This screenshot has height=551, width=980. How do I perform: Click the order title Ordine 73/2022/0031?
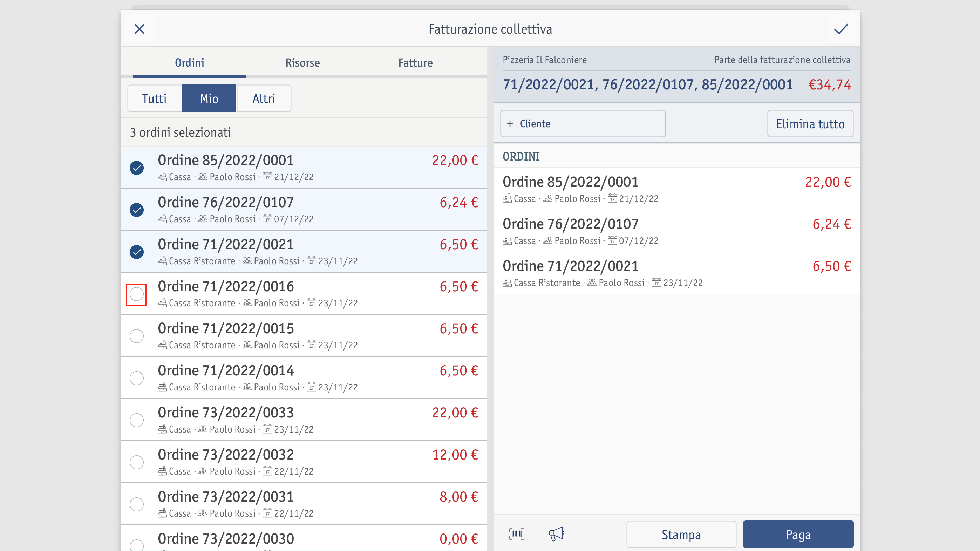tap(226, 497)
